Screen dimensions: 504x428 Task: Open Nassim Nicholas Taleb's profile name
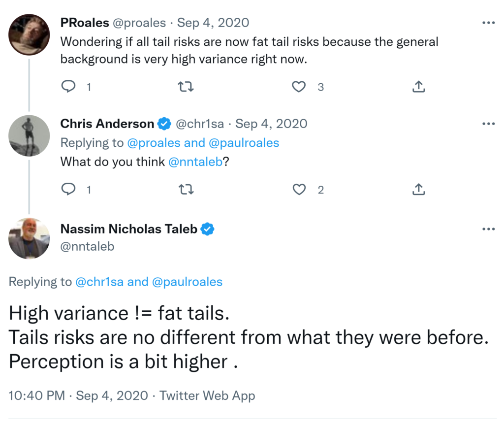tap(129, 229)
